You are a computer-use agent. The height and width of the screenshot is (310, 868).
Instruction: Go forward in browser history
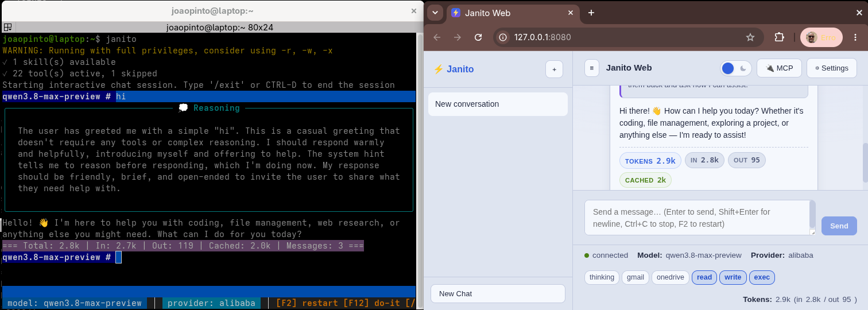(458, 37)
